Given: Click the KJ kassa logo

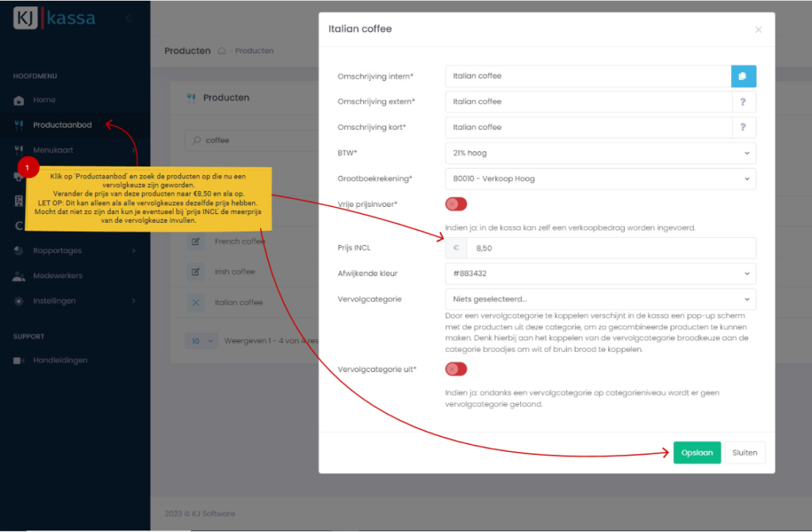Looking at the screenshot, I should pyautogui.click(x=54, y=17).
